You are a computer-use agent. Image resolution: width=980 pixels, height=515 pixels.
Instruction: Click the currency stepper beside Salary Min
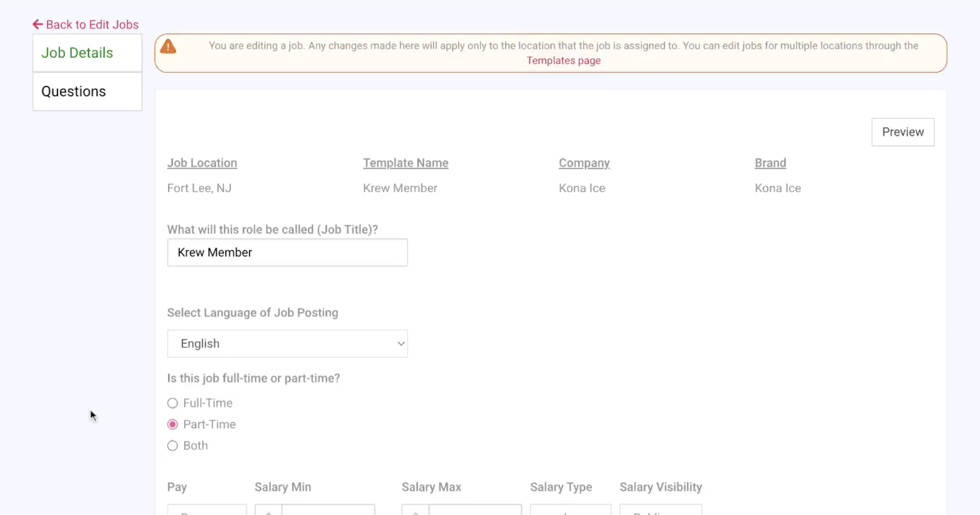click(268, 511)
